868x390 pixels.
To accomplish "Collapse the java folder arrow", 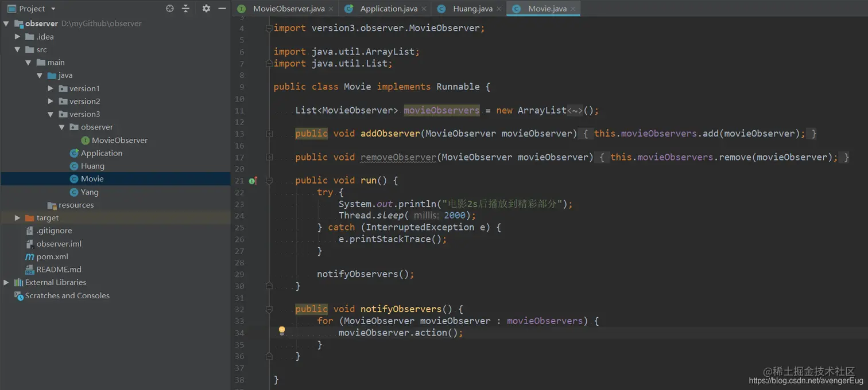I will (x=40, y=75).
